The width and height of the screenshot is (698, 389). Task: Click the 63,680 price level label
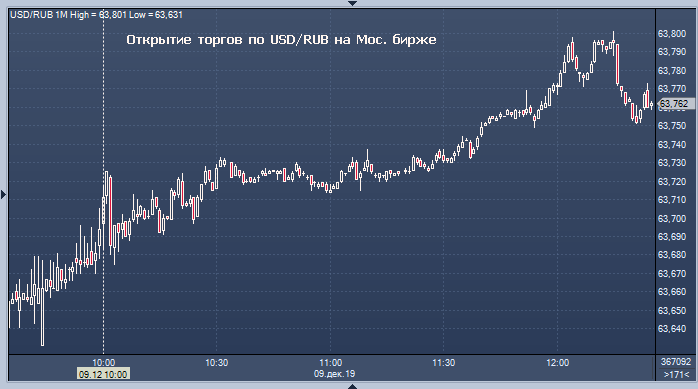(672, 255)
